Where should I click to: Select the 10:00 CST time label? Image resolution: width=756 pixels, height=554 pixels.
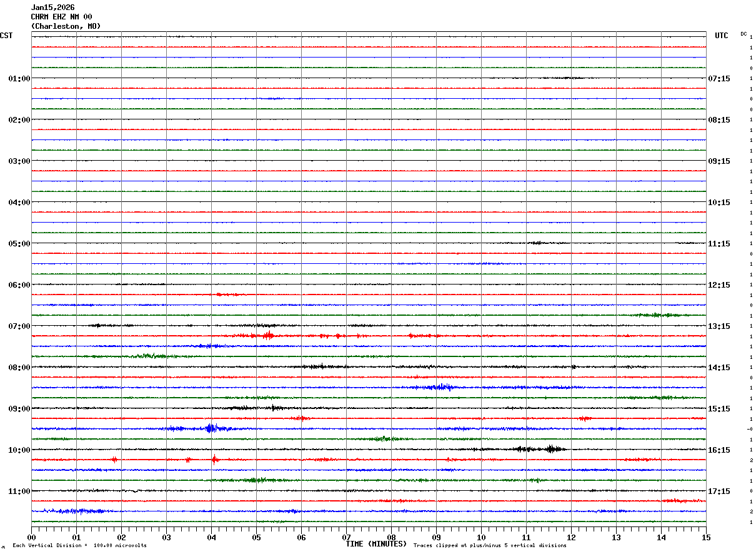19,450
